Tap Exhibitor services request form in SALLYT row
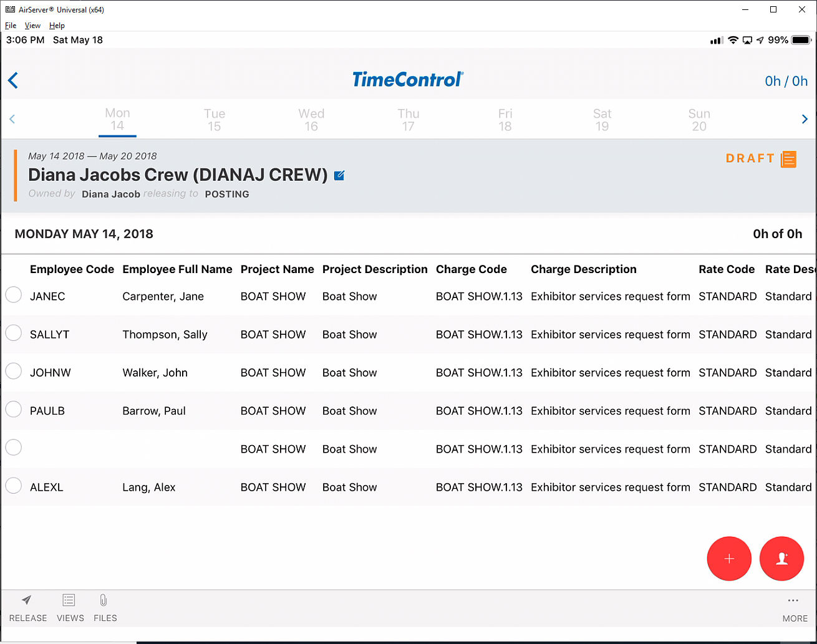This screenshot has height=644, width=817. [x=611, y=334]
